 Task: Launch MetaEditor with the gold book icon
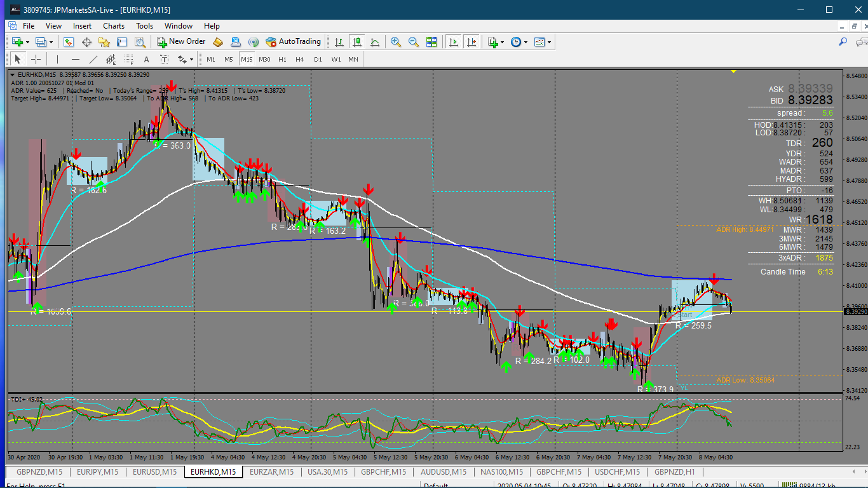tap(218, 42)
